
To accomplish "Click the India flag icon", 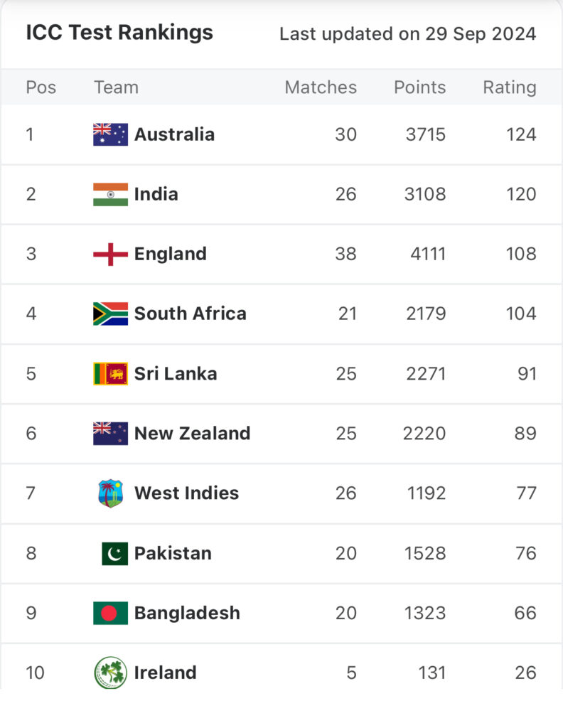I will tap(110, 194).
